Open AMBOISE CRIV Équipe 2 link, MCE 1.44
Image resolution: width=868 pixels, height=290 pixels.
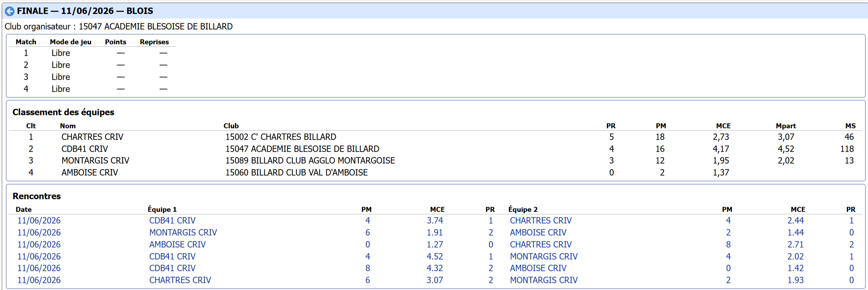point(538,232)
